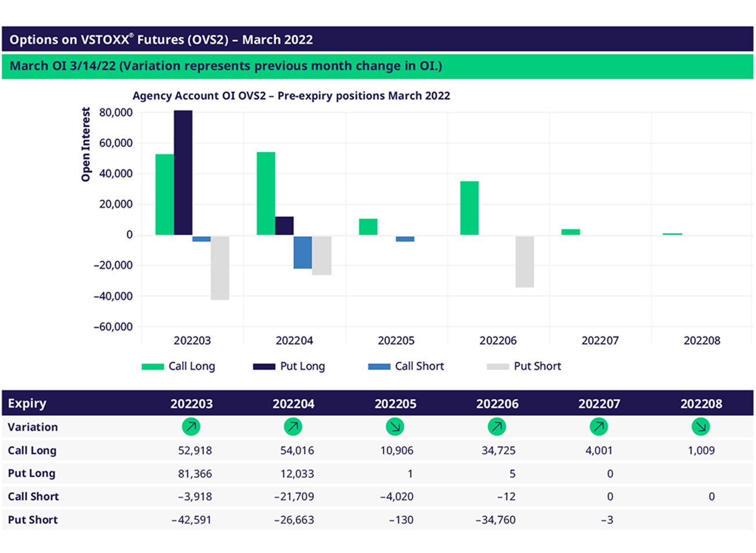Click the 202208 variation down-arrow icon
Screen dimensions: 756x553
click(701, 427)
